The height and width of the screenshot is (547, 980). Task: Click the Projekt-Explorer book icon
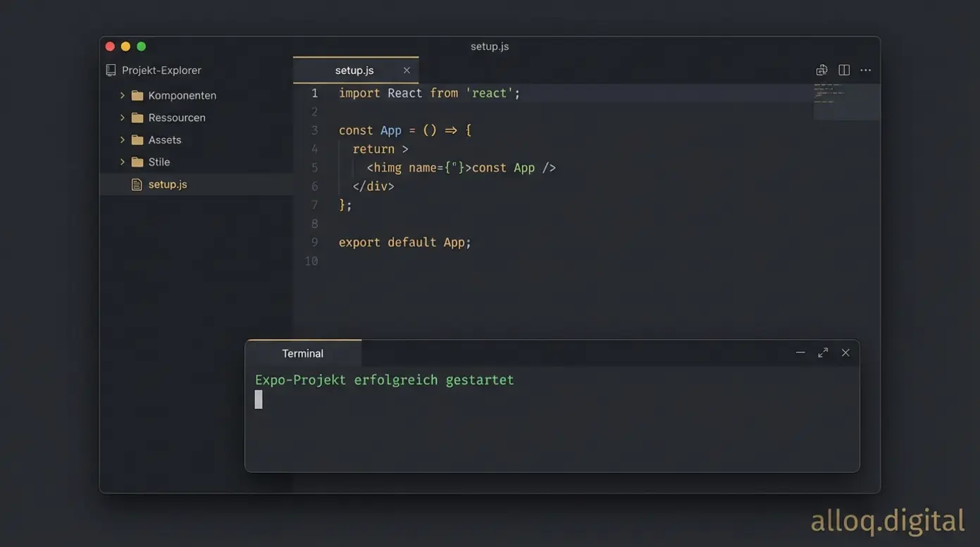click(x=109, y=69)
